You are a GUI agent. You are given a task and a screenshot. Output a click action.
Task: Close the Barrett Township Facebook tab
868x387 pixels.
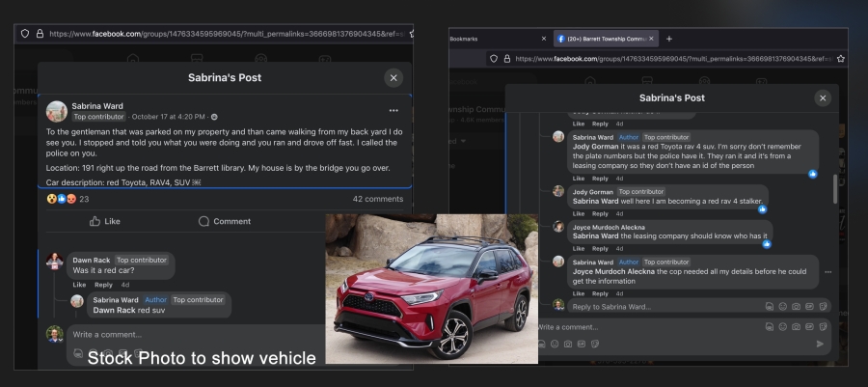(652, 39)
